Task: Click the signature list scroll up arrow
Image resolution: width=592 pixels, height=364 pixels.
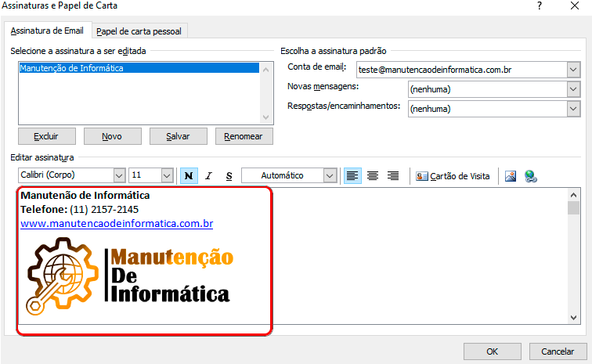Action: [265, 70]
